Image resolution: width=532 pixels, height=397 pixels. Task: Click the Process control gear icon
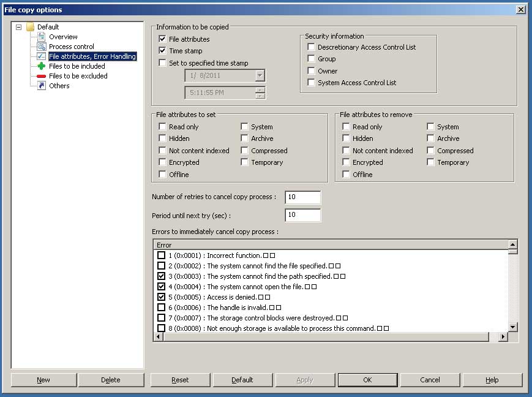pyautogui.click(x=42, y=47)
